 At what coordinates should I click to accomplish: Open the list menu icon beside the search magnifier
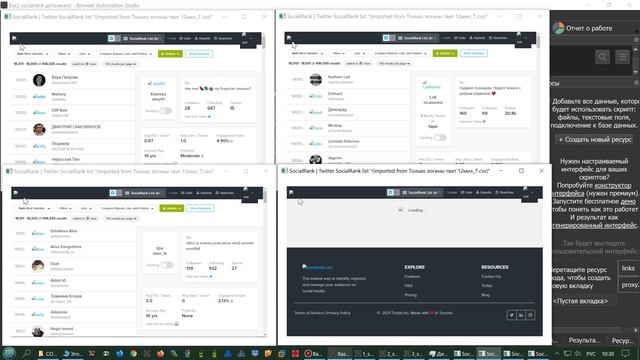622,57
